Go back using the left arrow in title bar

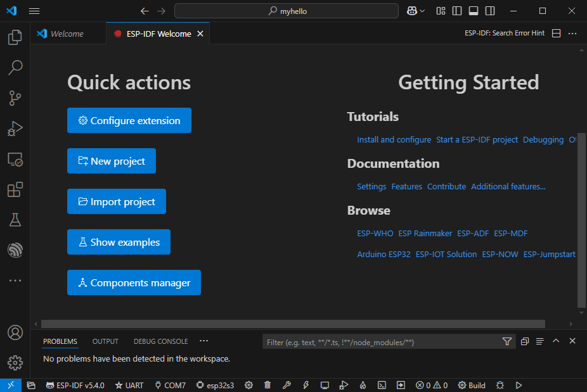145,11
